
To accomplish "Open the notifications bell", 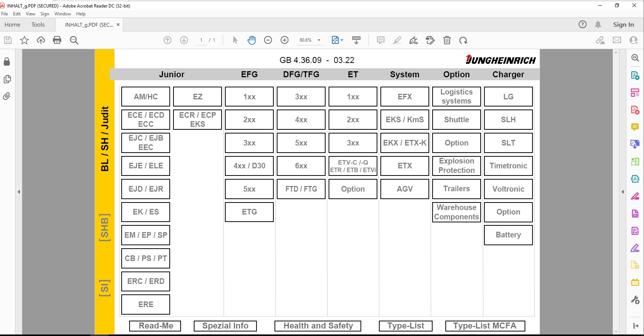I will pos(598,24).
